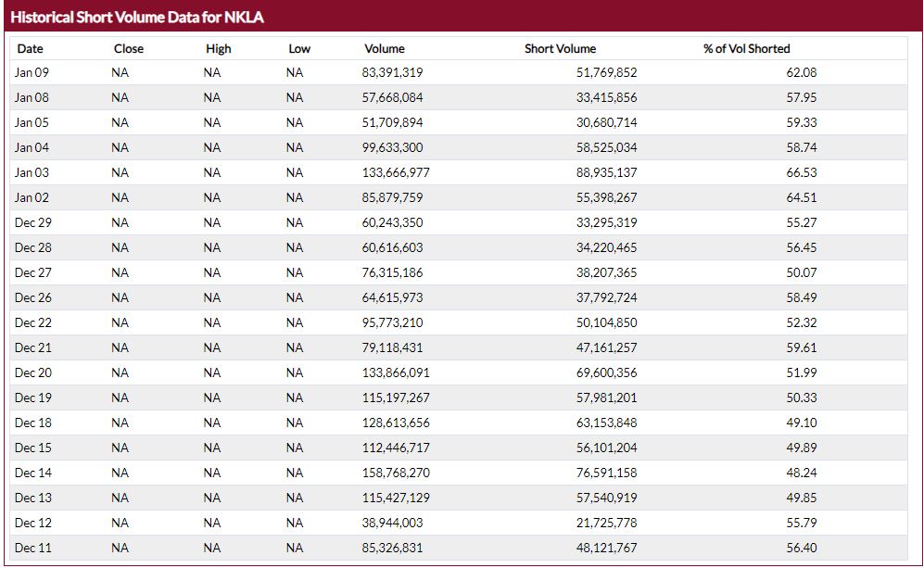Click short volume value 50,104,850
This screenshot has width=924, height=568.
(606, 322)
